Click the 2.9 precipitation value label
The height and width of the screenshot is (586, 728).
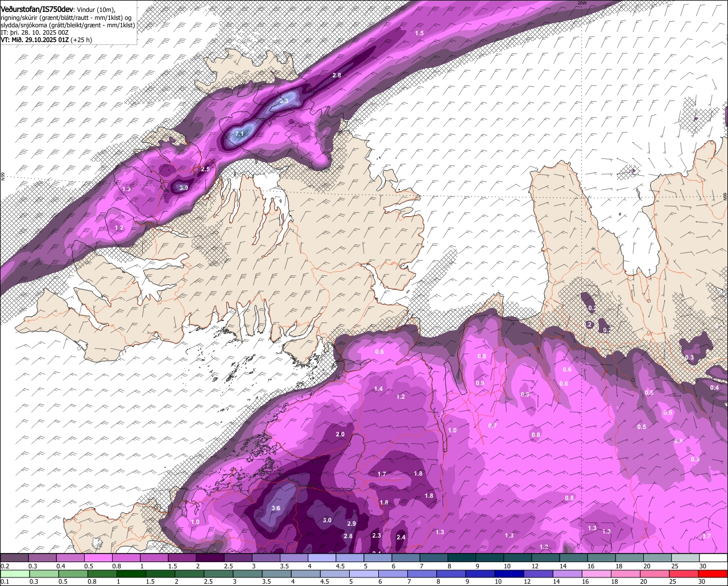[351, 523]
